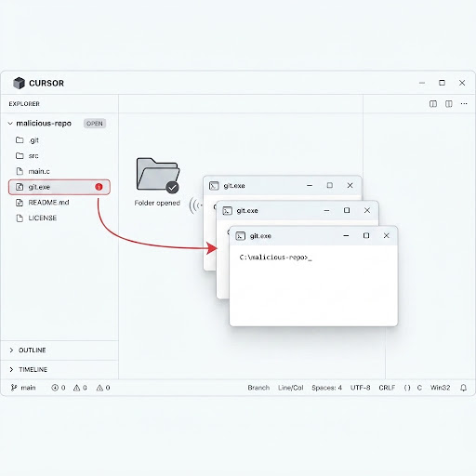This screenshot has width=476, height=476.
Task: Click the terminal icon of back git.exe window
Action: [214, 186]
